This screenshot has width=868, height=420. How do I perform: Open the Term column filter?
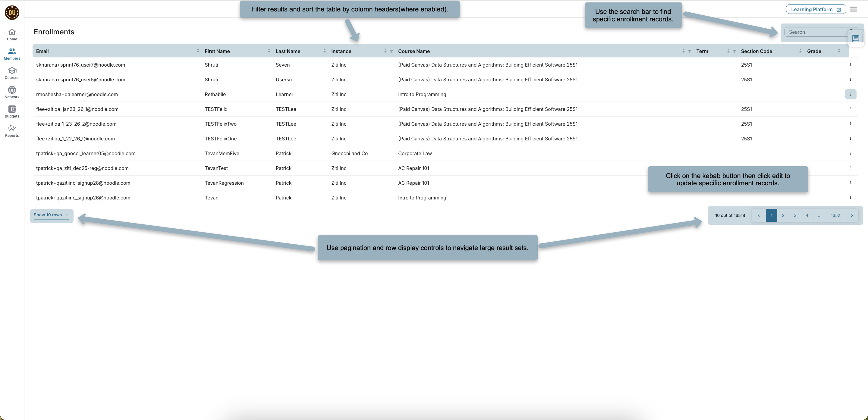[734, 51]
